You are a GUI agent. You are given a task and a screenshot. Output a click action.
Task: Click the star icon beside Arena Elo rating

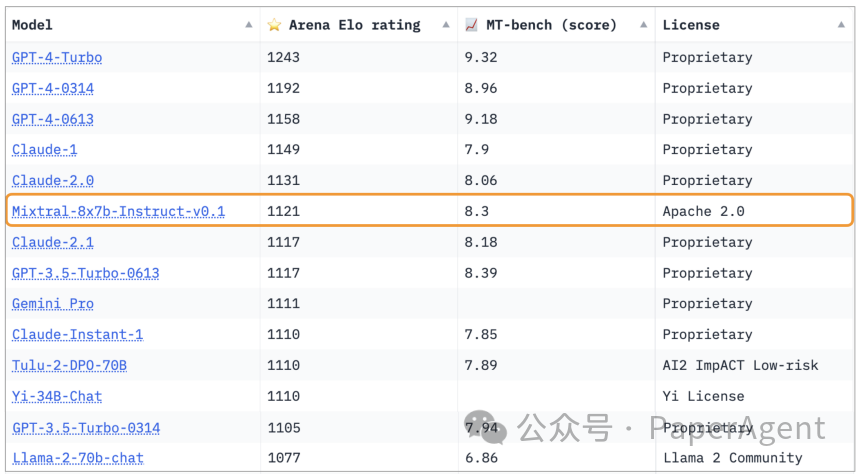(274, 25)
